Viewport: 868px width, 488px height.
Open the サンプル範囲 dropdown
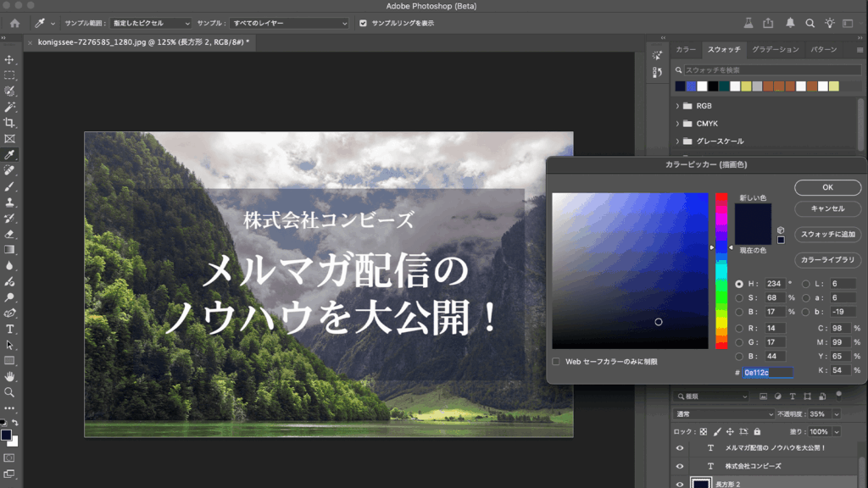tap(152, 23)
